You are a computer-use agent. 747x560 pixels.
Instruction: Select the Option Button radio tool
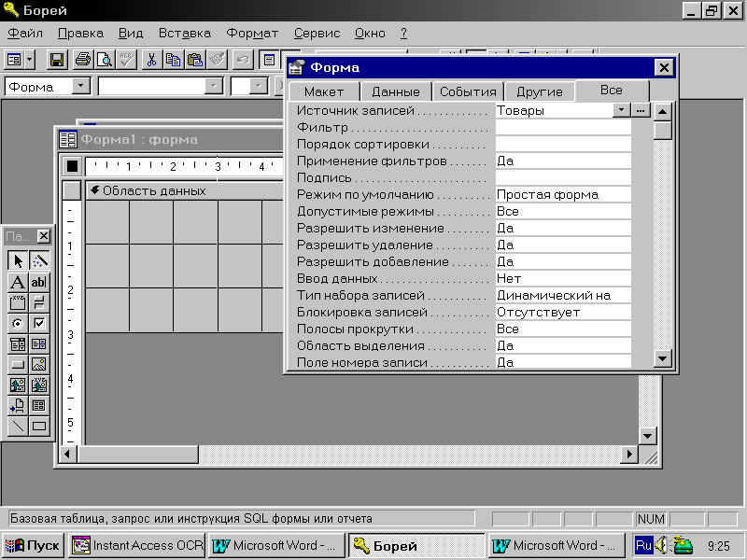coord(18,324)
